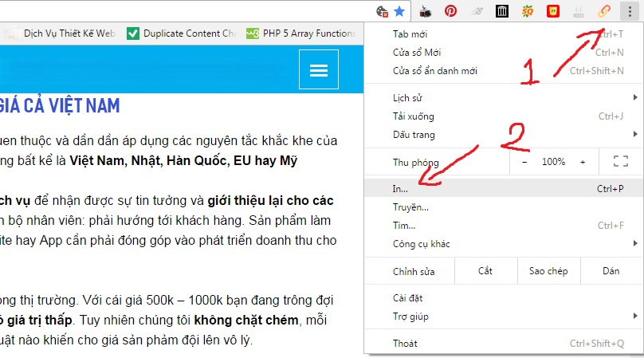644x358 pixels.
Task: Click the bold text Việt Nam, Nhật, Hàn Quốc
Action: point(148,160)
